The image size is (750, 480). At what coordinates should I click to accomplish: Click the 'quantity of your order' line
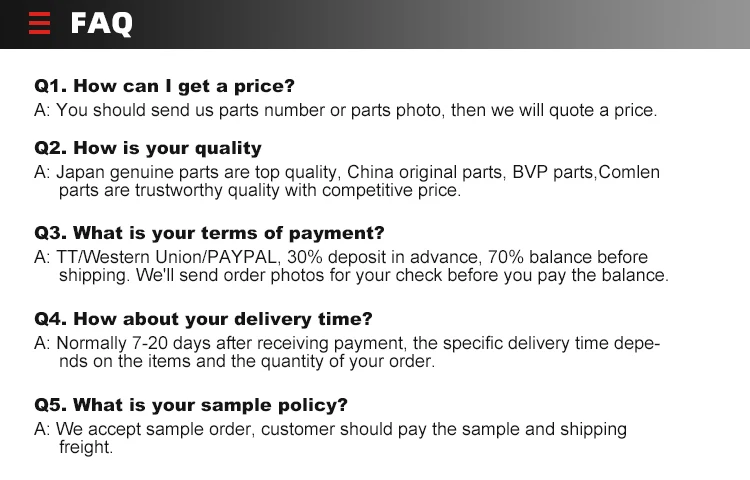click(x=247, y=361)
